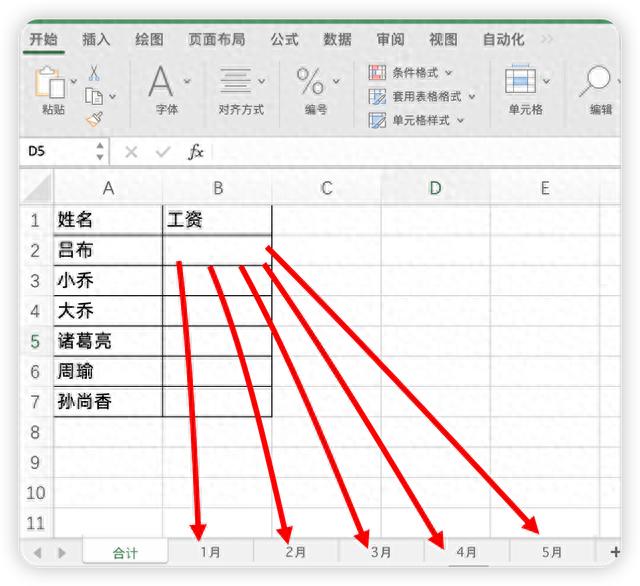Click the Paste clipboard icon
640x586 pixels.
(50, 82)
